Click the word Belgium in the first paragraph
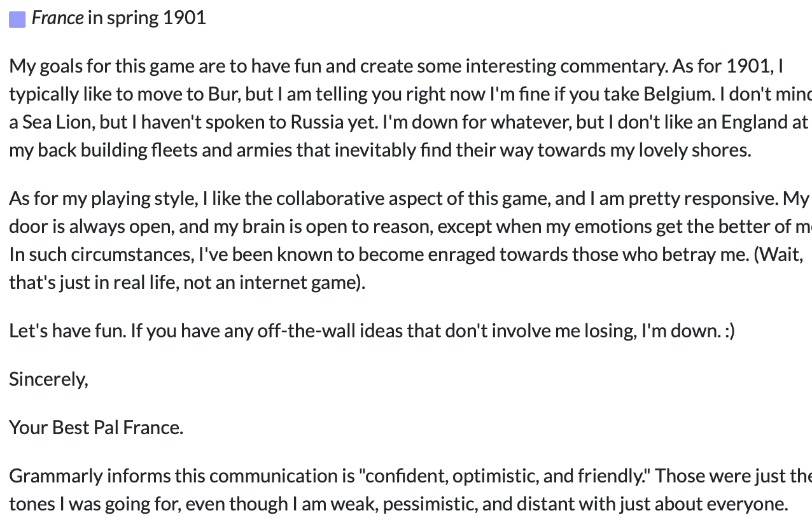The width and height of the screenshot is (812, 527). (679, 94)
